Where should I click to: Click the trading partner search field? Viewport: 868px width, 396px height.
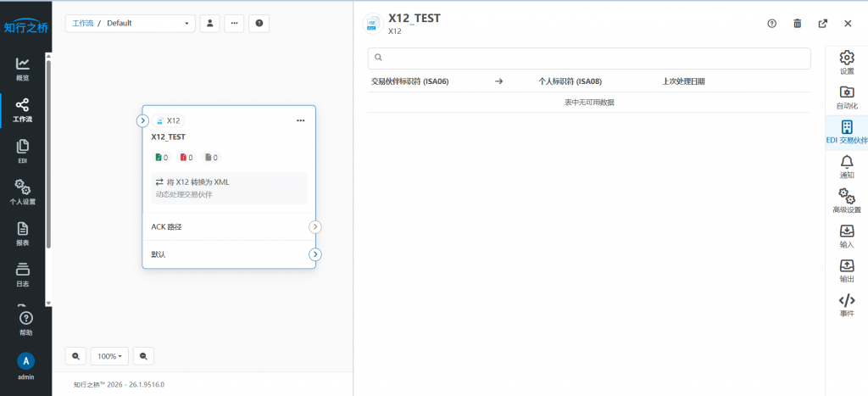[x=589, y=58]
